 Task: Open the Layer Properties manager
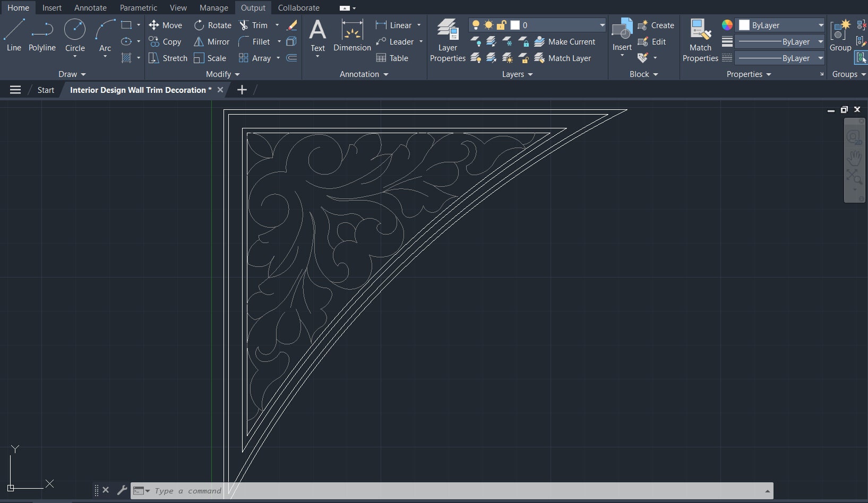[x=447, y=41]
